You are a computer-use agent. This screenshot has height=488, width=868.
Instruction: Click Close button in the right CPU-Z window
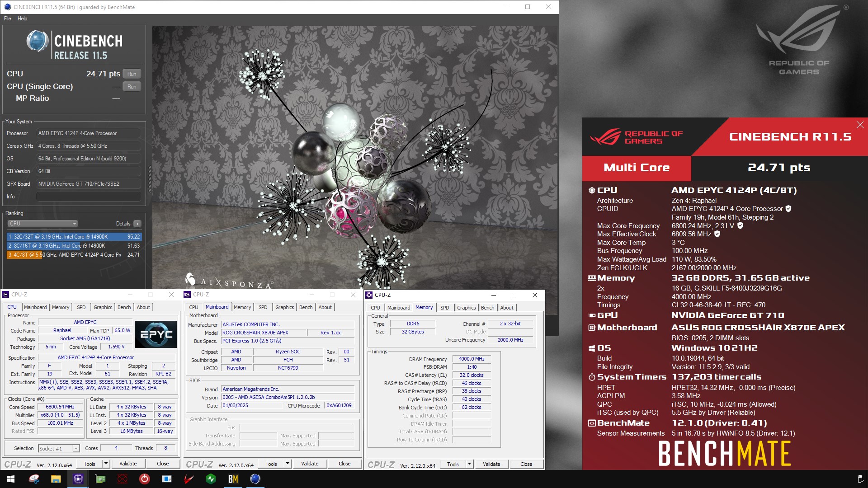526,464
